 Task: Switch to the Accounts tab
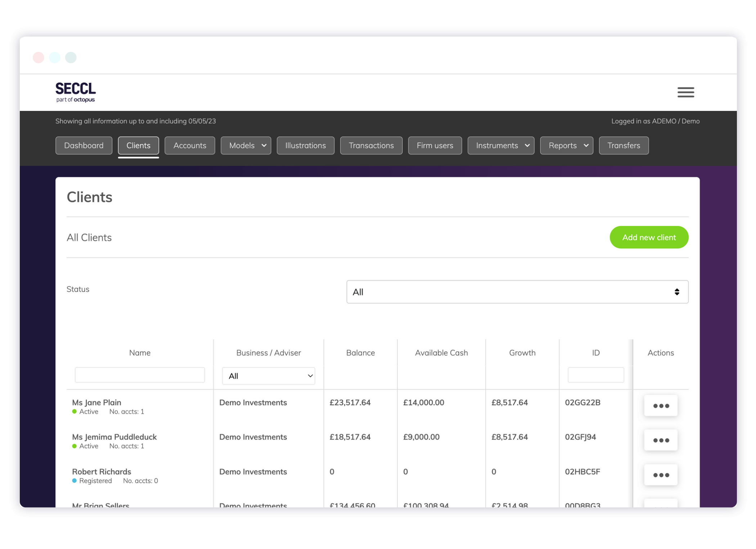190,145
